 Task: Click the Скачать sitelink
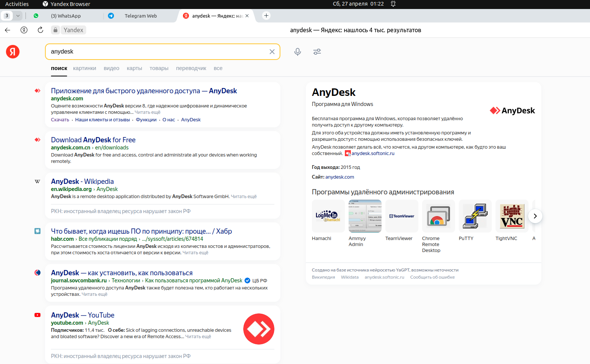[60, 120]
